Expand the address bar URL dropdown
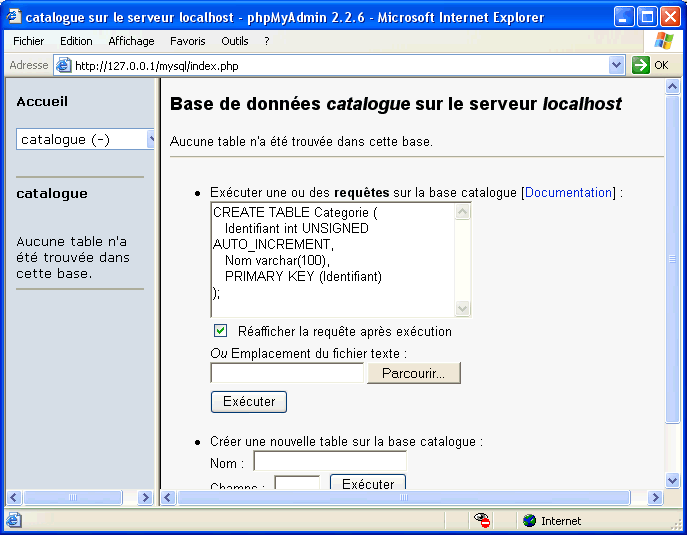This screenshot has width=687, height=535. 616,65
